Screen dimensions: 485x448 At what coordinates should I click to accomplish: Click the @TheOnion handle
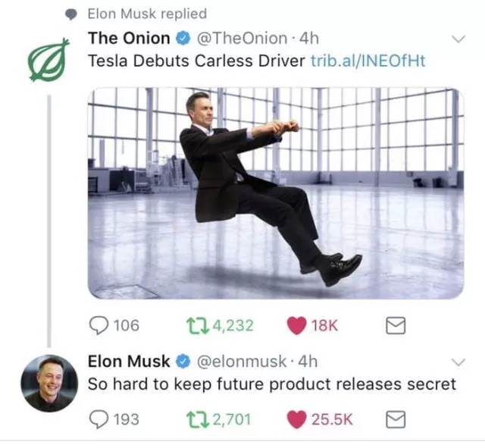coord(242,39)
